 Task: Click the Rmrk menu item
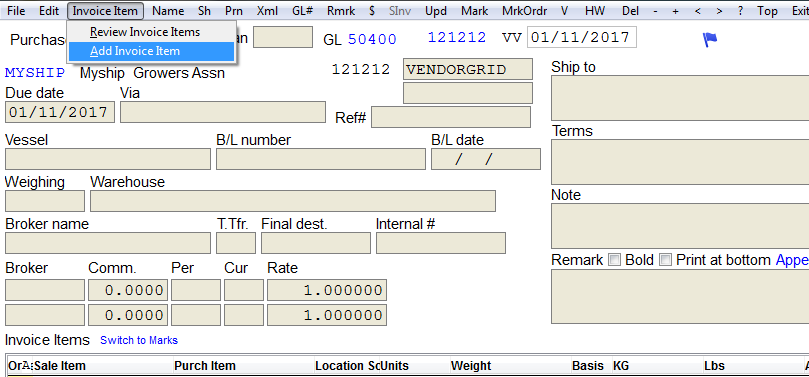coord(341,11)
